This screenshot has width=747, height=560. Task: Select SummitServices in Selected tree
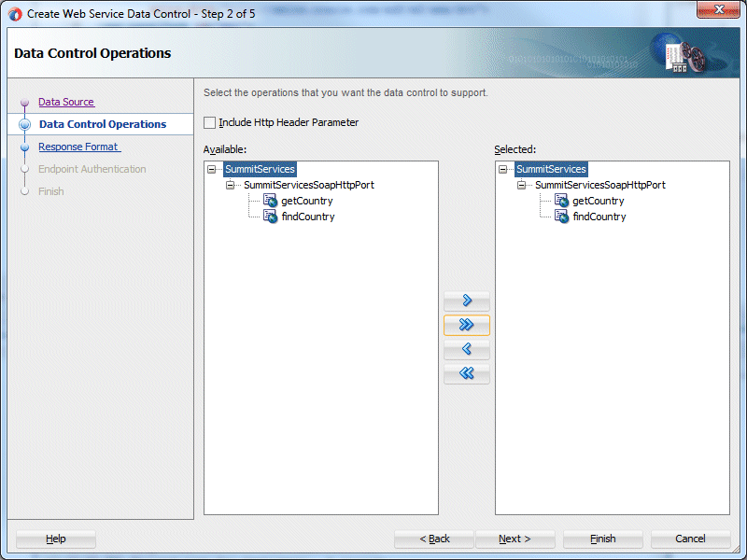[551, 169]
